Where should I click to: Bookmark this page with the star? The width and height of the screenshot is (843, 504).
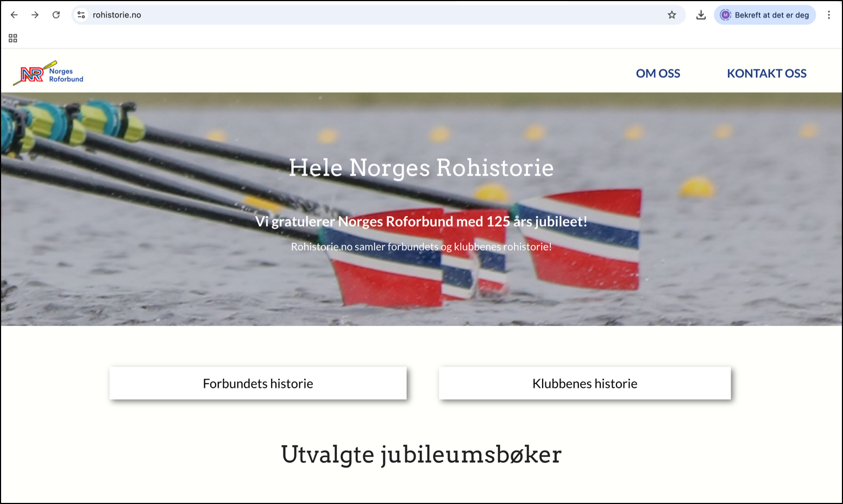coord(672,15)
